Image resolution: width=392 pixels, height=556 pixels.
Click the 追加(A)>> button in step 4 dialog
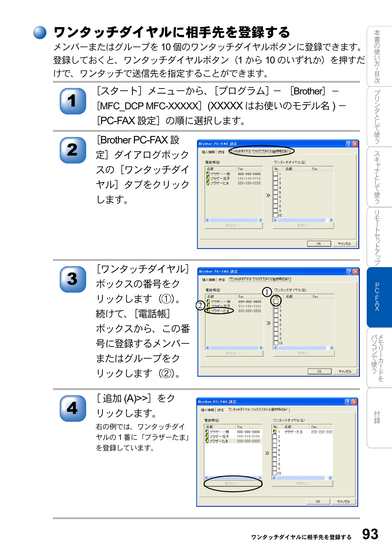click(x=233, y=483)
